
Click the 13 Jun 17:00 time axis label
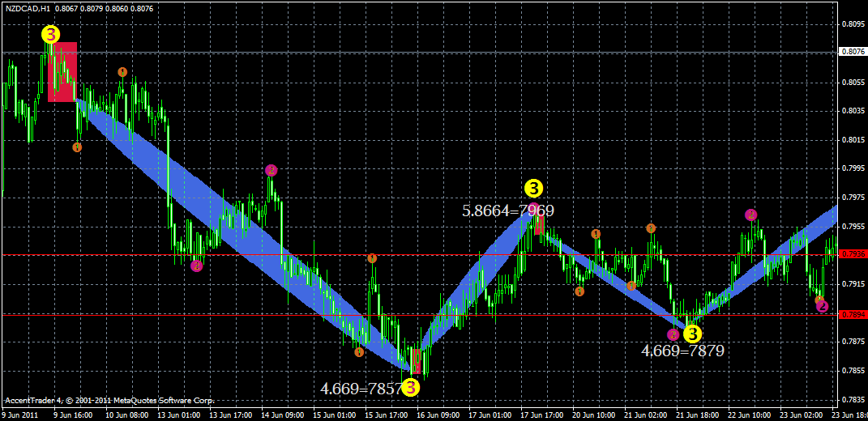click(x=230, y=414)
